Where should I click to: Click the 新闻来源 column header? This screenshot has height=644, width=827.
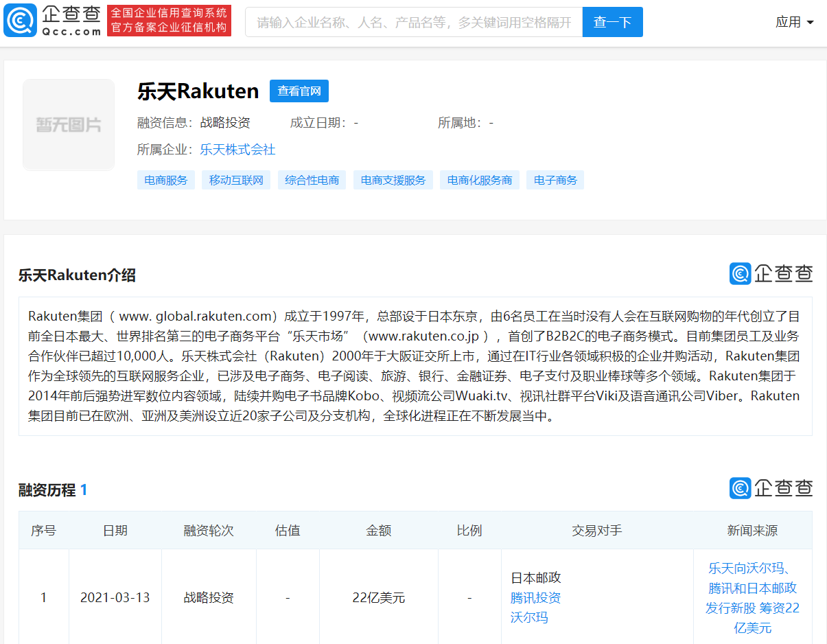(752, 530)
